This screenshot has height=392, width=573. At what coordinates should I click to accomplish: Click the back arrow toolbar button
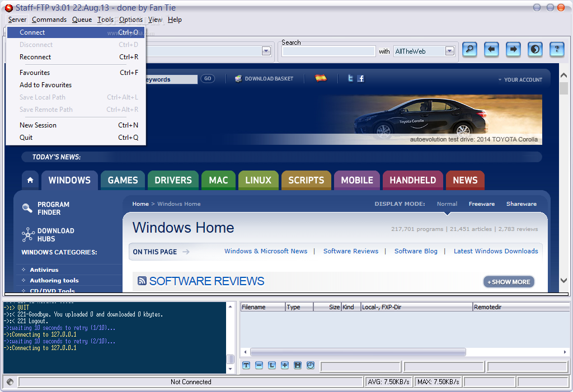491,49
